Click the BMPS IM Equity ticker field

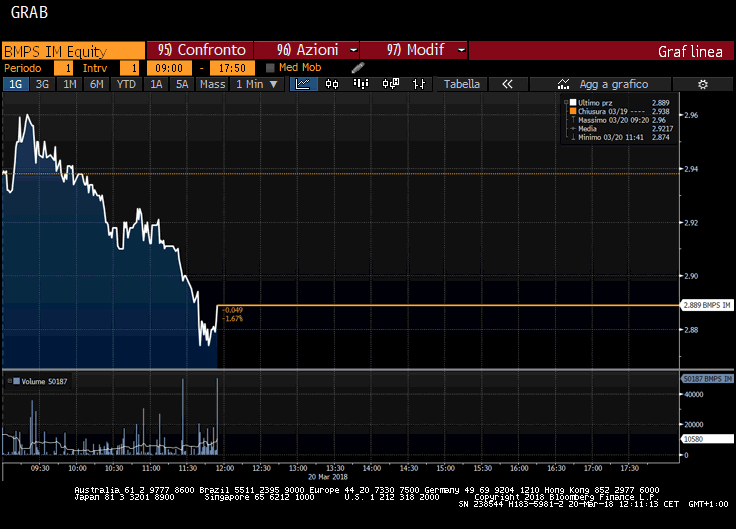click(74, 51)
